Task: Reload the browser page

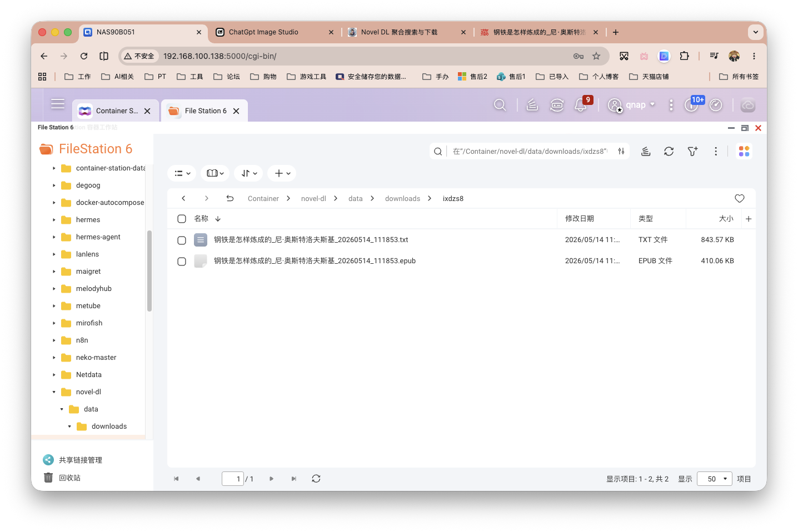Action: tap(84, 56)
